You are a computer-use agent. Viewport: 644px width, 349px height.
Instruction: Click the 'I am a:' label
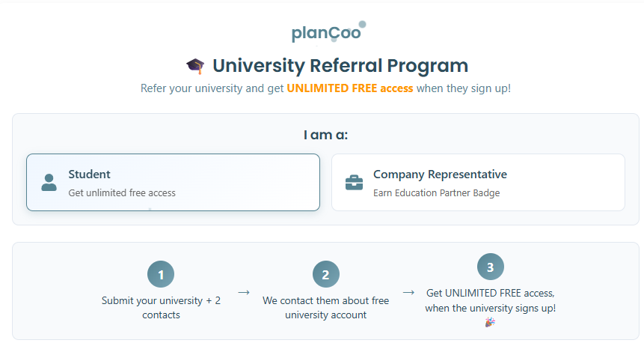pyautogui.click(x=325, y=136)
